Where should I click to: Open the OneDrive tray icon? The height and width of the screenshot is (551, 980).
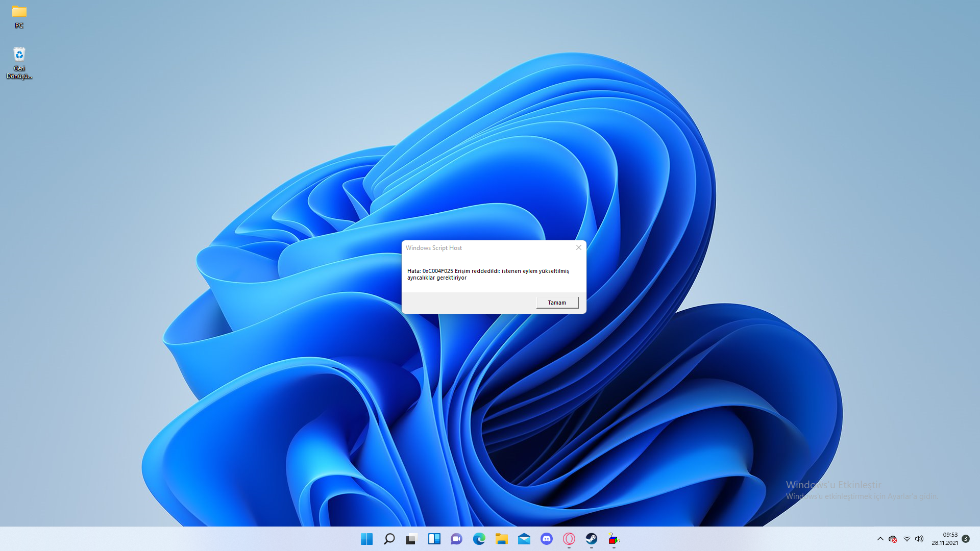pyautogui.click(x=893, y=539)
